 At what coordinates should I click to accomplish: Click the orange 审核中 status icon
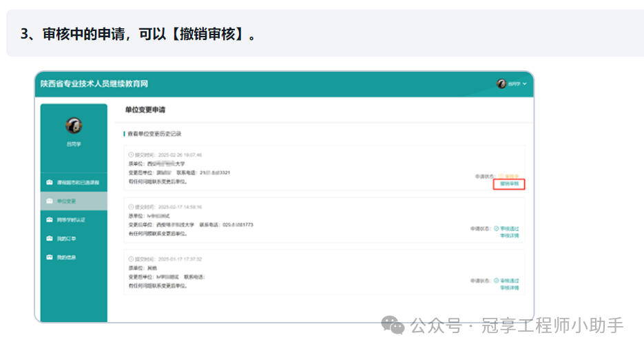pos(501,177)
